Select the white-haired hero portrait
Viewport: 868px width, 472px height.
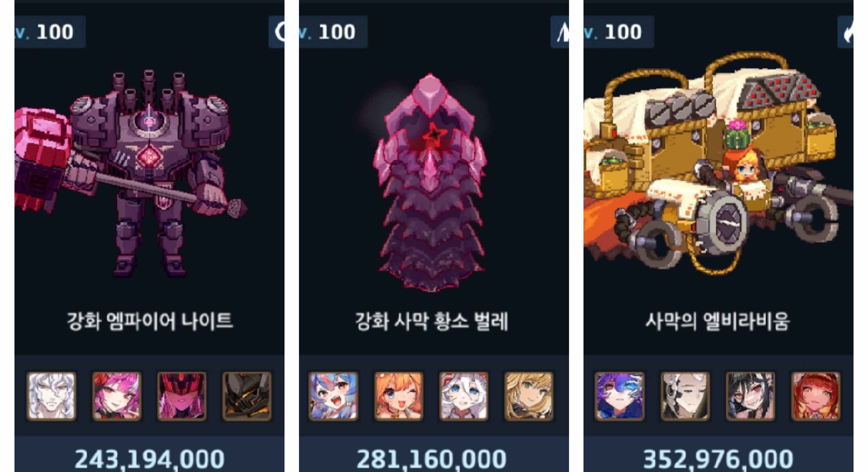pos(52,396)
